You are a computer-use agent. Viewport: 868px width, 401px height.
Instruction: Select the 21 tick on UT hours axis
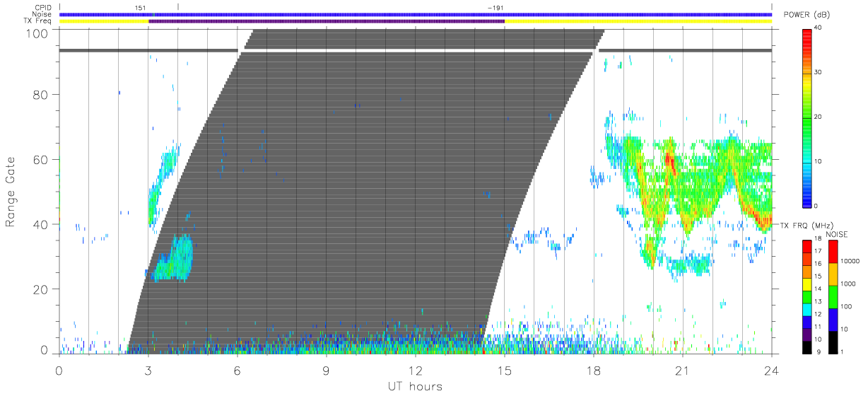click(683, 369)
